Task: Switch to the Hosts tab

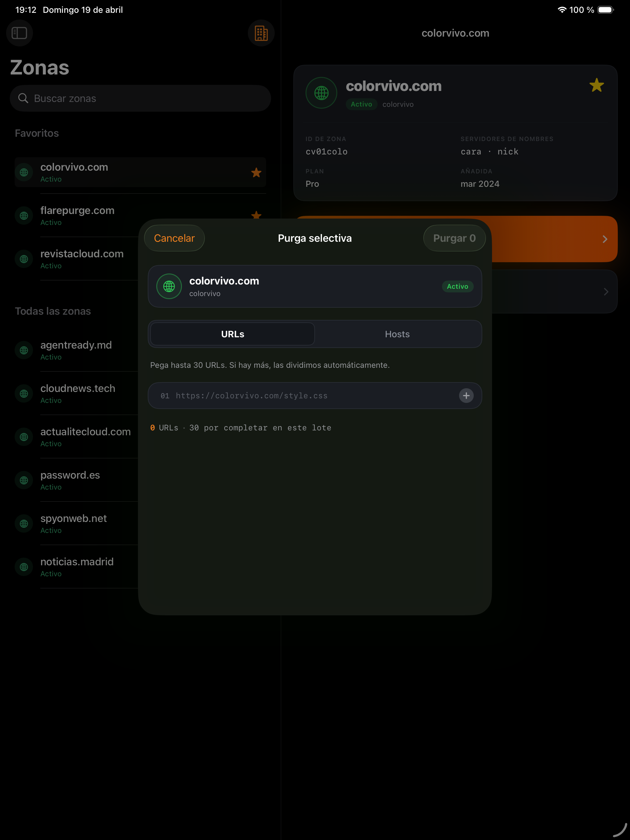Action: tap(397, 334)
